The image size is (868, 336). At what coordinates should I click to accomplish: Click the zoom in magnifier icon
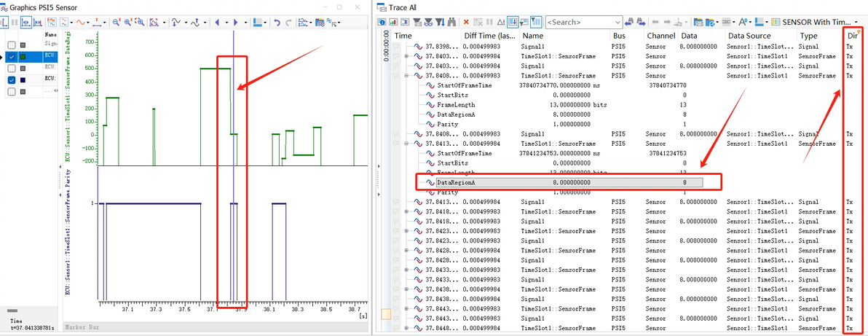(128, 22)
